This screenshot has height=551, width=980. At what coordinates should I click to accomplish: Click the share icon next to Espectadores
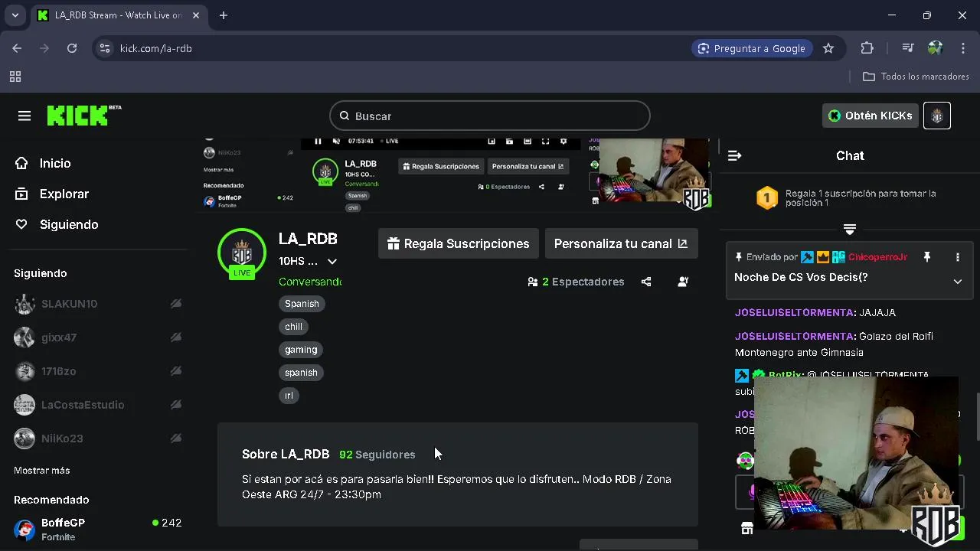(x=646, y=282)
